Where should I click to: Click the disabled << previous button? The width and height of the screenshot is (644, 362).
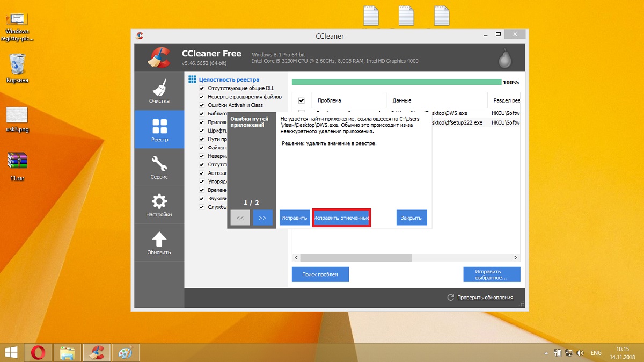pos(240,218)
